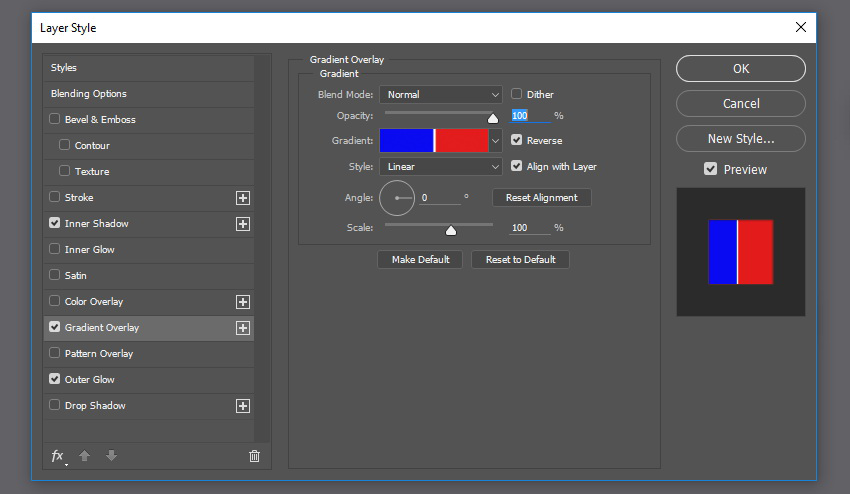Uncheck the Inner Shadow checkbox
This screenshot has width=850, height=494.
54,223
